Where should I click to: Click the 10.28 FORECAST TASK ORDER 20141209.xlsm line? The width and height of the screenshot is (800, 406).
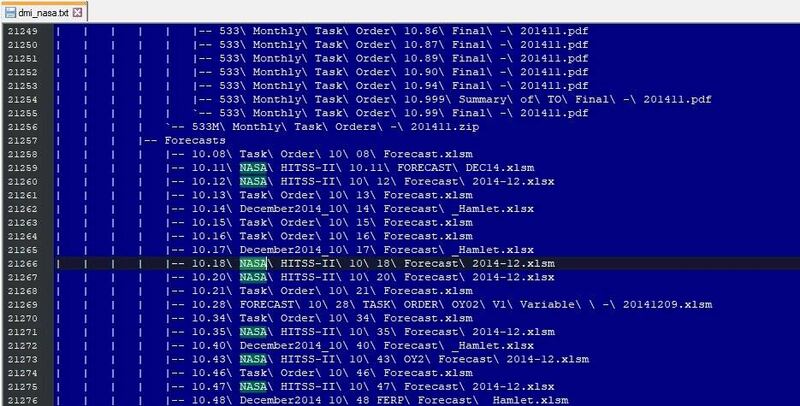click(452, 304)
